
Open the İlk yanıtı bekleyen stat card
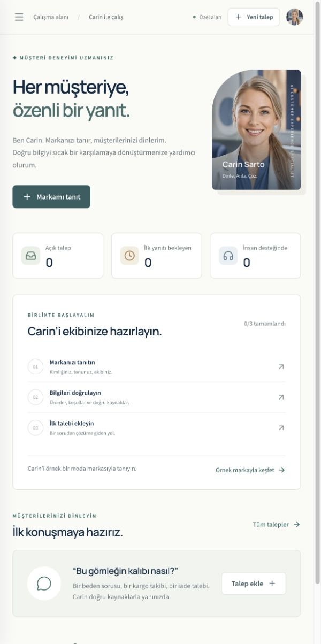coord(157,256)
